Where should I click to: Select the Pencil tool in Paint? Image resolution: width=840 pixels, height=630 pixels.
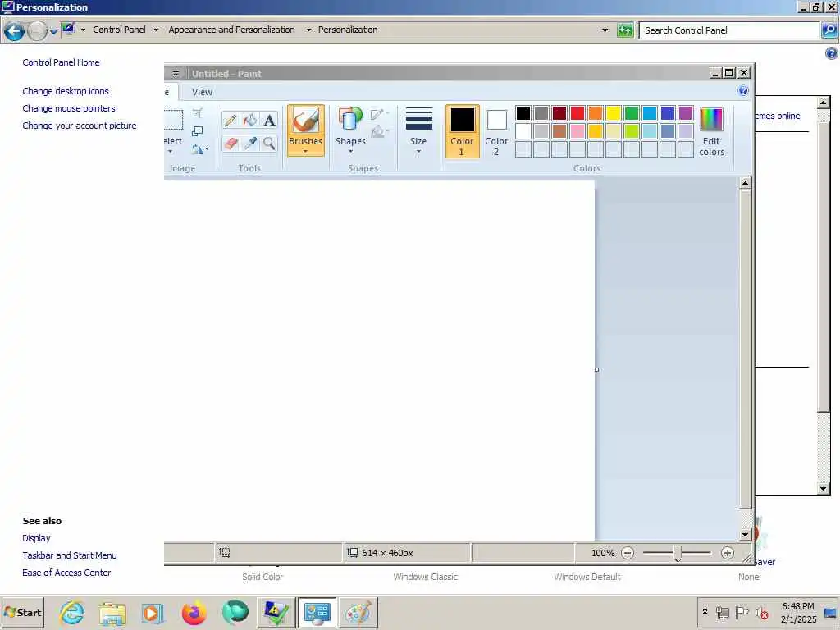pos(231,120)
